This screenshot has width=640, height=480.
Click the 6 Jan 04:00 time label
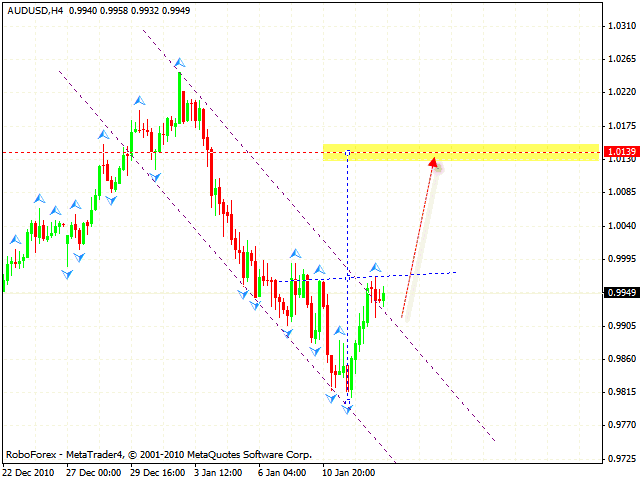pos(282,473)
